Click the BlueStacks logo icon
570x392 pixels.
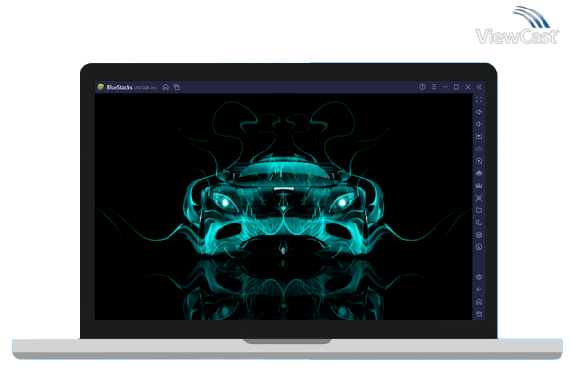point(100,87)
